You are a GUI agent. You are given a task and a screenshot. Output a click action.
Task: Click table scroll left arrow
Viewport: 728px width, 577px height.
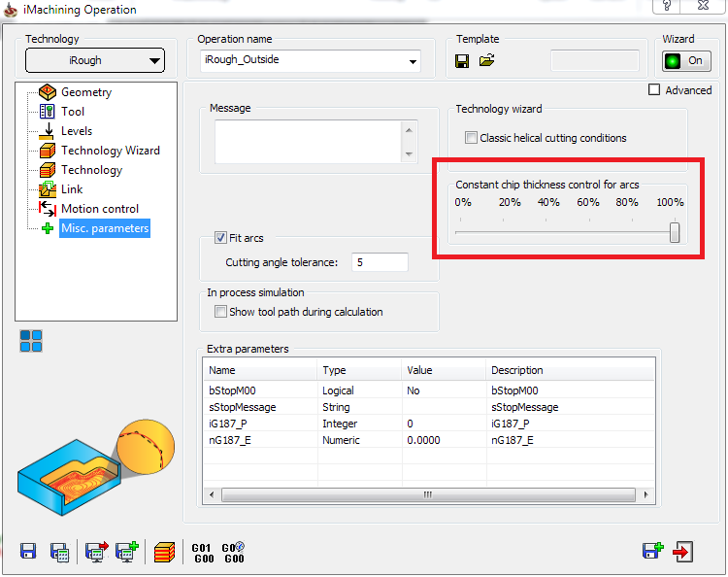point(213,494)
